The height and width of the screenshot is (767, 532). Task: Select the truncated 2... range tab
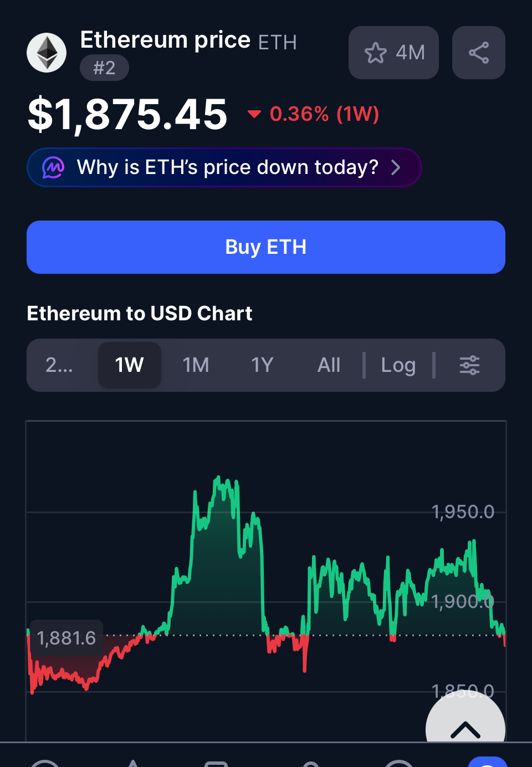(x=59, y=365)
